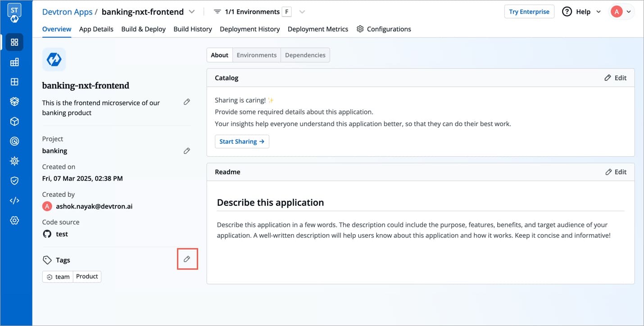
Task: Open the Deployment History tab
Action: 250,29
